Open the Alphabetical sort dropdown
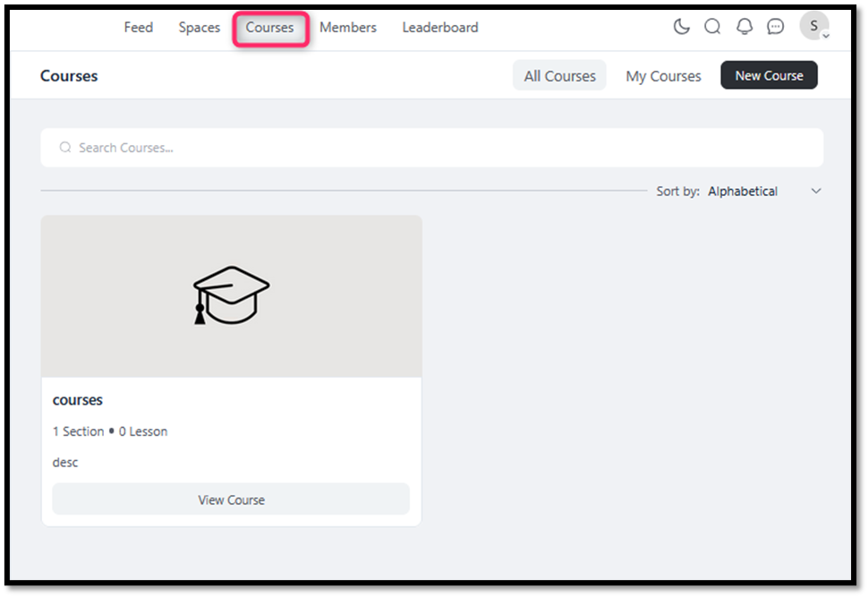Image resolution: width=868 pixels, height=597 pixels. (x=743, y=192)
